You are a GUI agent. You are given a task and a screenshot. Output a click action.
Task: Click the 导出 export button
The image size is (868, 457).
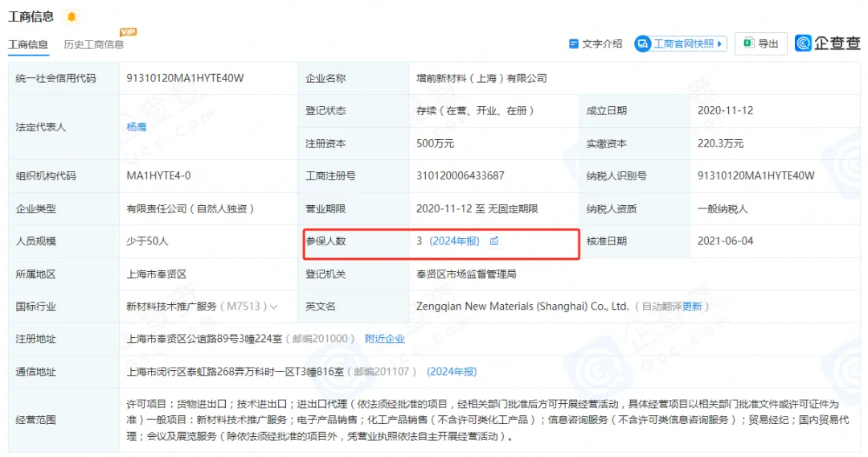pos(760,43)
